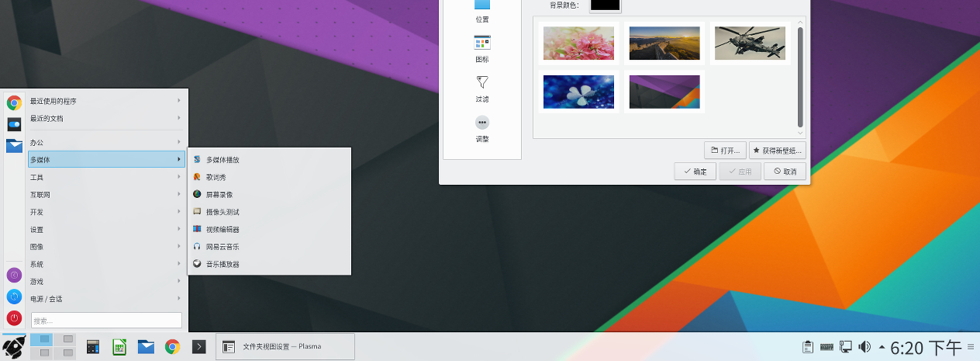
Task: Open the clipboard icon in system tray
Action: click(807, 346)
